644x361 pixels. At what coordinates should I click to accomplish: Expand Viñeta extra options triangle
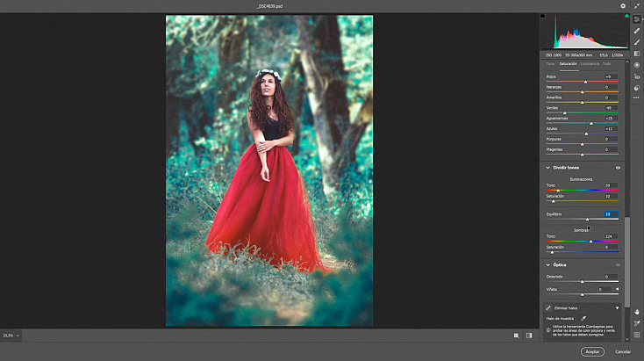(x=617, y=290)
